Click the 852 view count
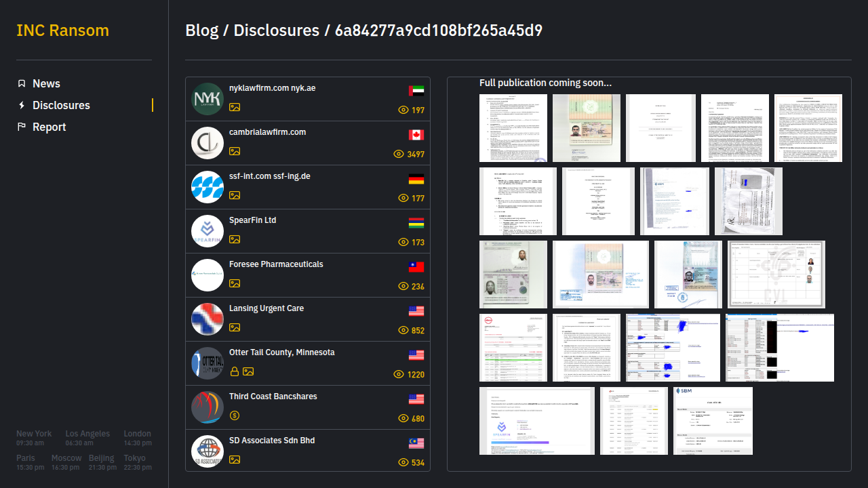Screen dimensions: 868x488 [x=418, y=330]
